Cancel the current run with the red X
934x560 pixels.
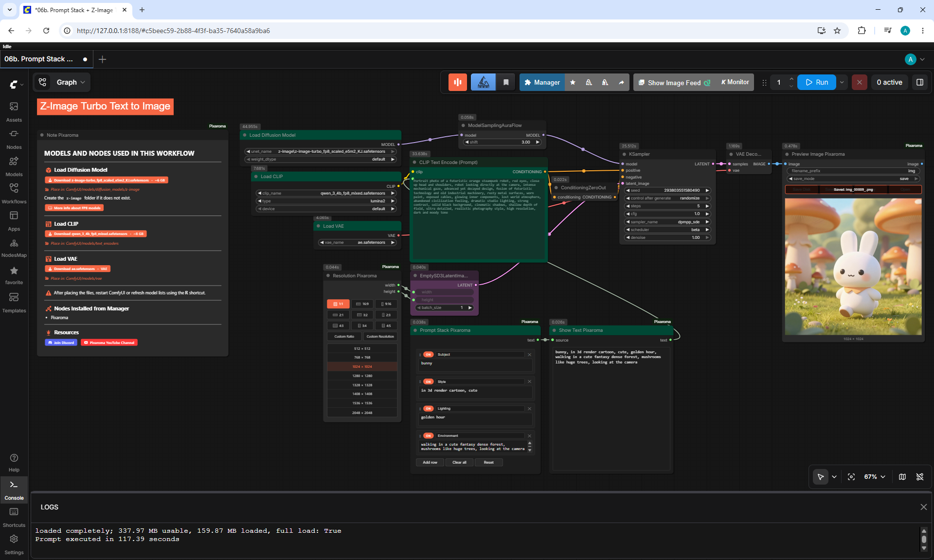pyautogui.click(x=859, y=82)
